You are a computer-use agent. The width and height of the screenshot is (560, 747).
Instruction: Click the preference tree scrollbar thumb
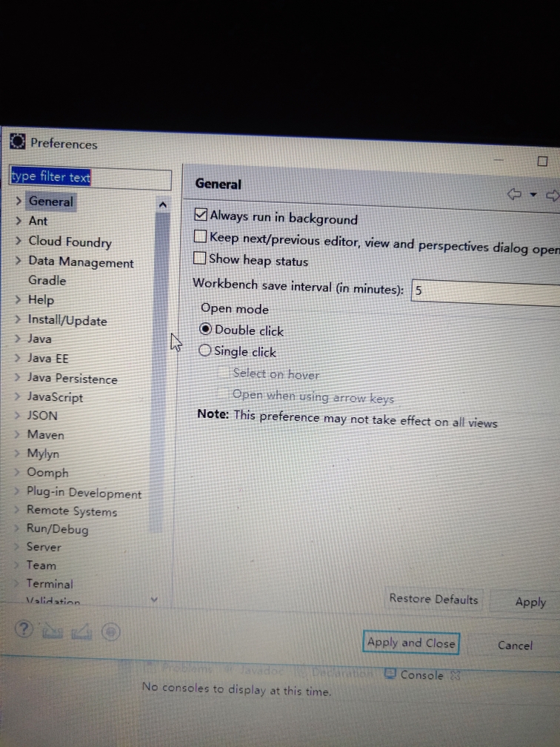coord(159,371)
